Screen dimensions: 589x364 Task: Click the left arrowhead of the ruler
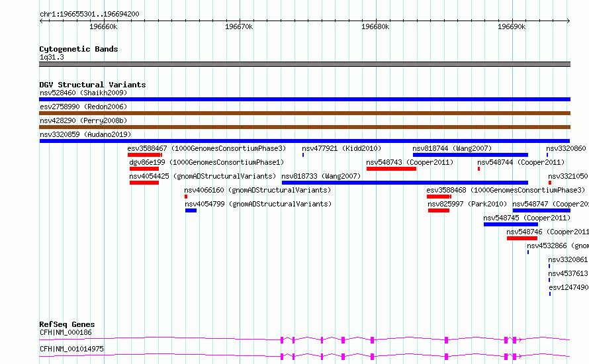click(x=41, y=21)
